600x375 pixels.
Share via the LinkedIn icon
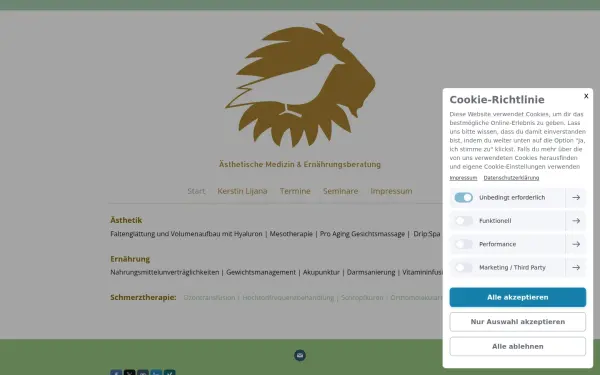tap(156, 373)
